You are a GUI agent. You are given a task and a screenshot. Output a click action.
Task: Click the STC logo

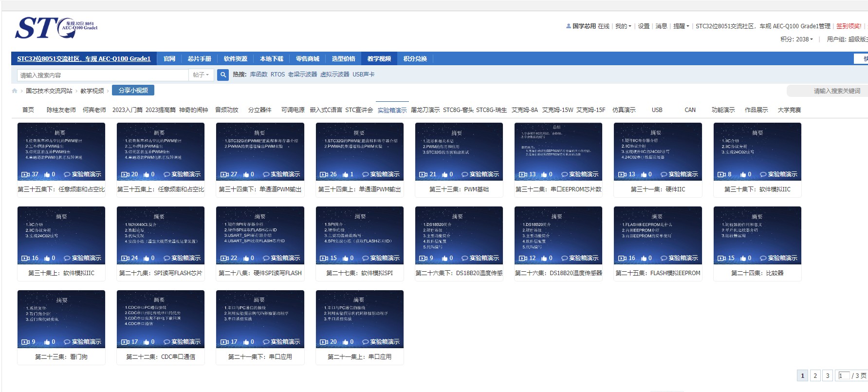coord(56,28)
